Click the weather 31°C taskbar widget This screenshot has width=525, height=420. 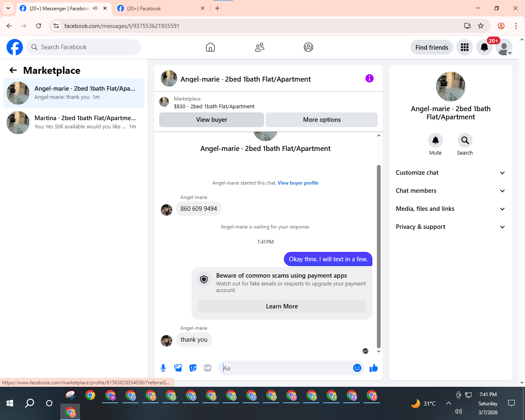tap(423, 404)
